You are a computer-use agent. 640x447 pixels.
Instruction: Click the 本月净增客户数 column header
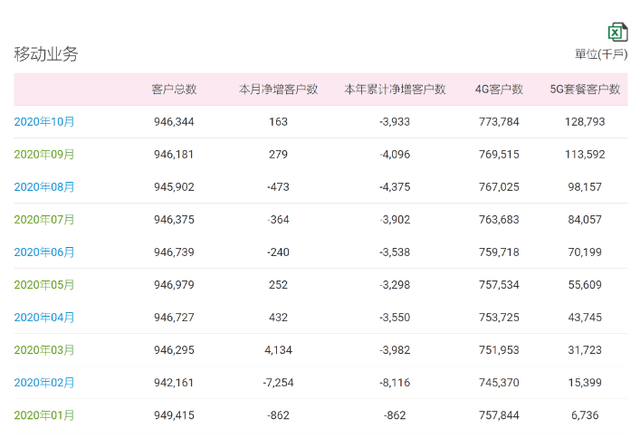278,89
